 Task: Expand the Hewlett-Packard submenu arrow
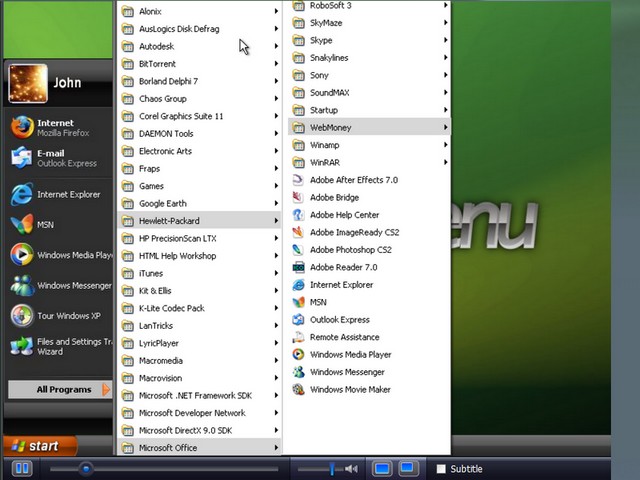(x=276, y=221)
